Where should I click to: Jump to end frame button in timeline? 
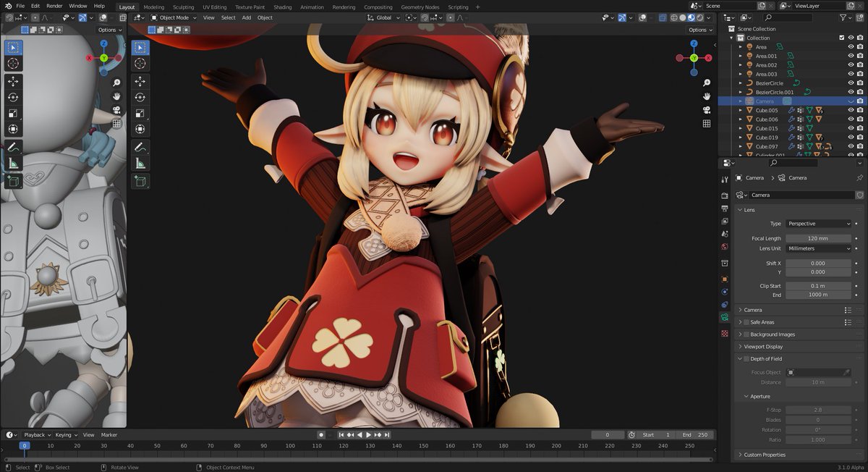tap(387, 435)
